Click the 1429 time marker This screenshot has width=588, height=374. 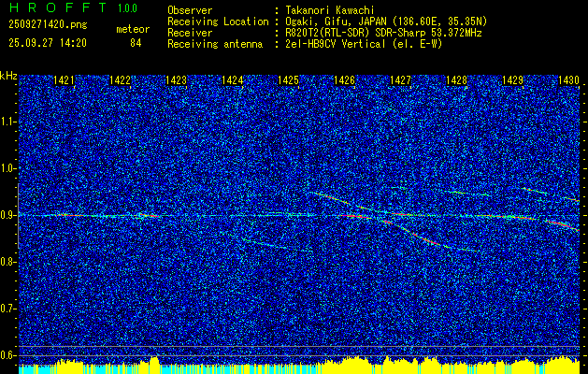[513, 79]
